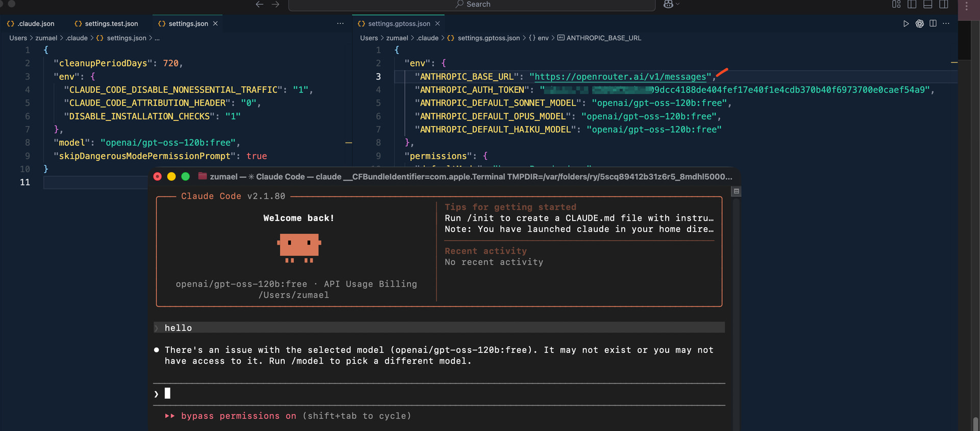The height and width of the screenshot is (431, 980).
Task: Open the openrouter.ai messages URL link
Action: pyautogui.click(x=620, y=77)
